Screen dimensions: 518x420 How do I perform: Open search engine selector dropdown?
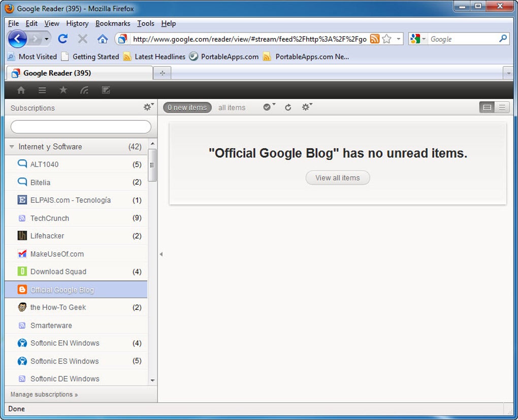click(424, 39)
